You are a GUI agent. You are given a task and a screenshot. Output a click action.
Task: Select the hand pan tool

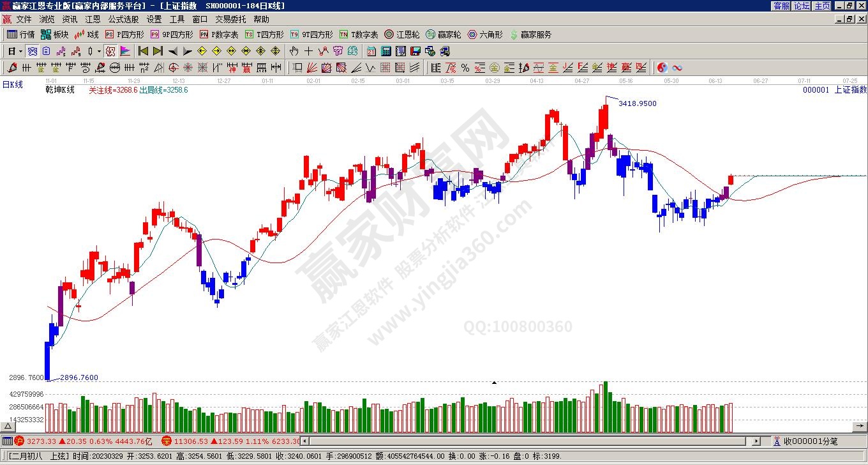tap(294, 51)
